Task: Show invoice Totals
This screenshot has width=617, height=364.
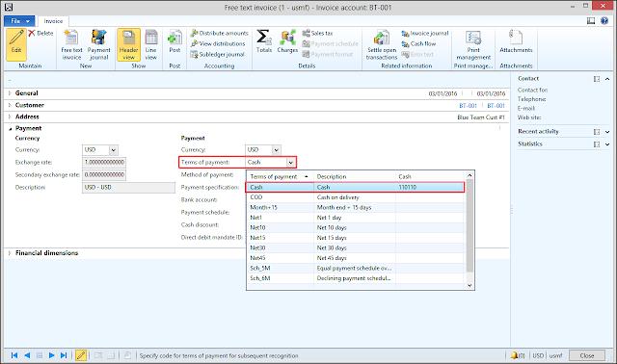Action: 264,40
